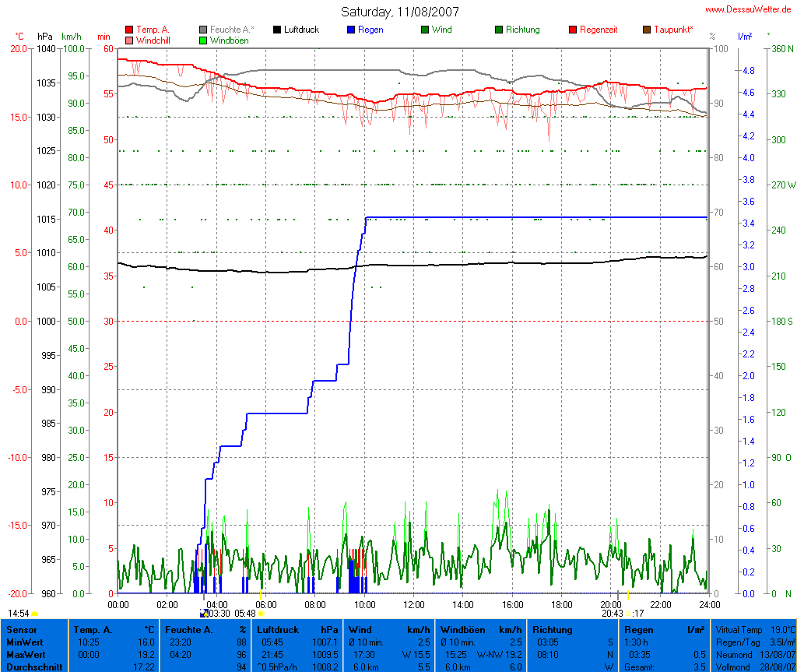Click the Vollmond row label
The width and height of the screenshot is (797, 672).
(733, 667)
